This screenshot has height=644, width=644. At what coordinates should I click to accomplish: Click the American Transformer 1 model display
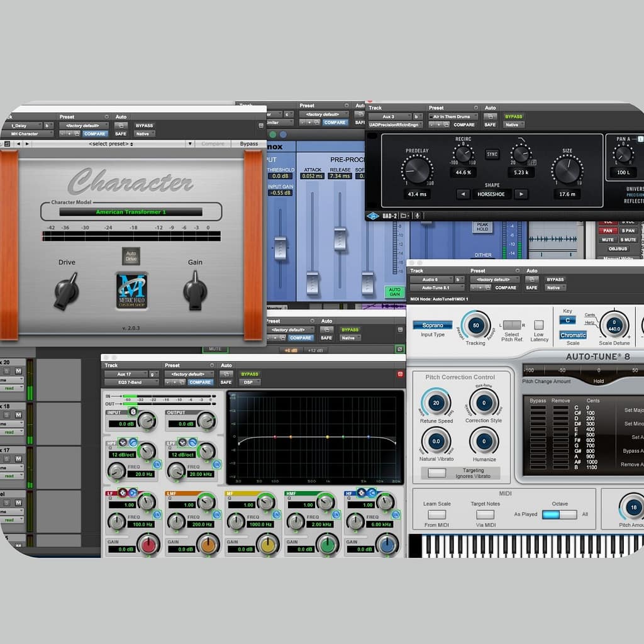pyautogui.click(x=131, y=212)
